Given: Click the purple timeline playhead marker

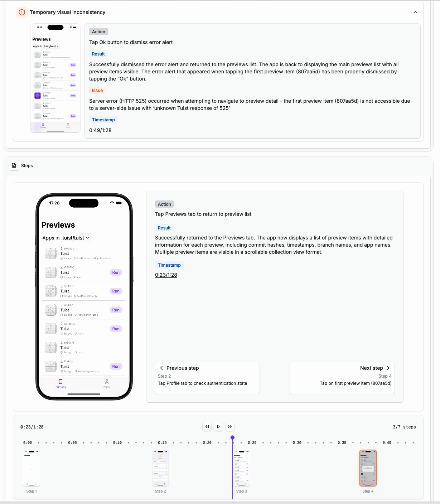Looking at the screenshot, I should pos(232,438).
